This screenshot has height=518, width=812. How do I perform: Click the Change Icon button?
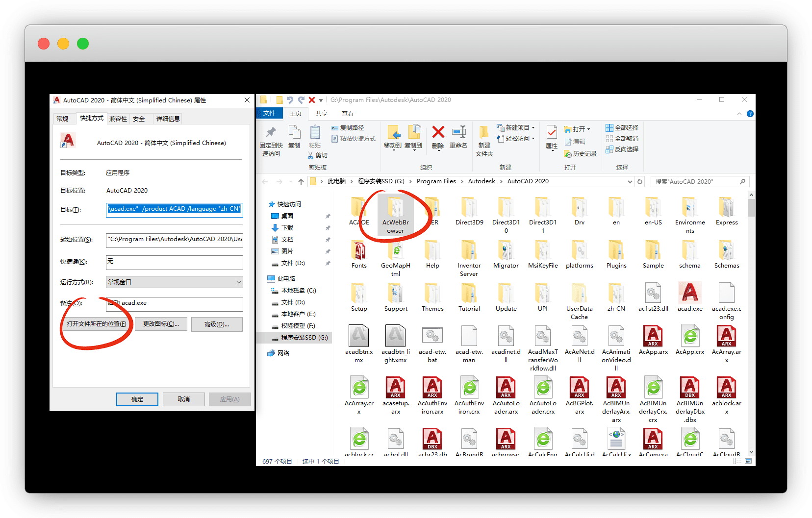pyautogui.click(x=161, y=324)
